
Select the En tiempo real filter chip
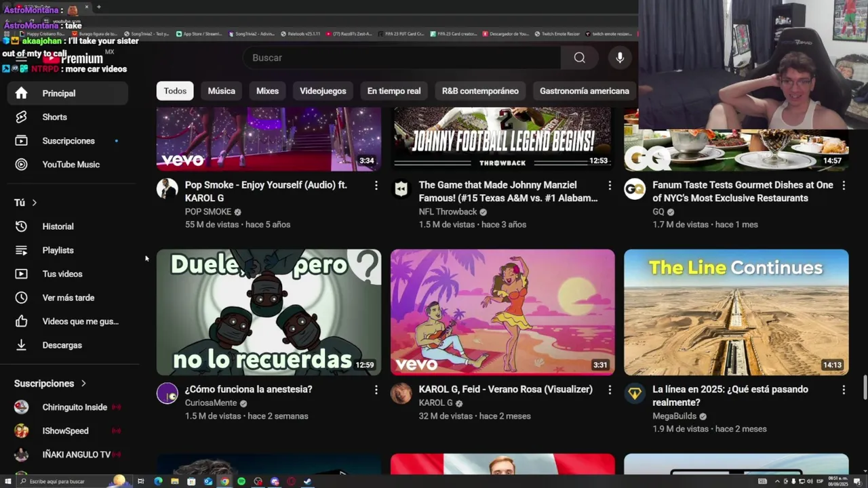click(x=394, y=91)
